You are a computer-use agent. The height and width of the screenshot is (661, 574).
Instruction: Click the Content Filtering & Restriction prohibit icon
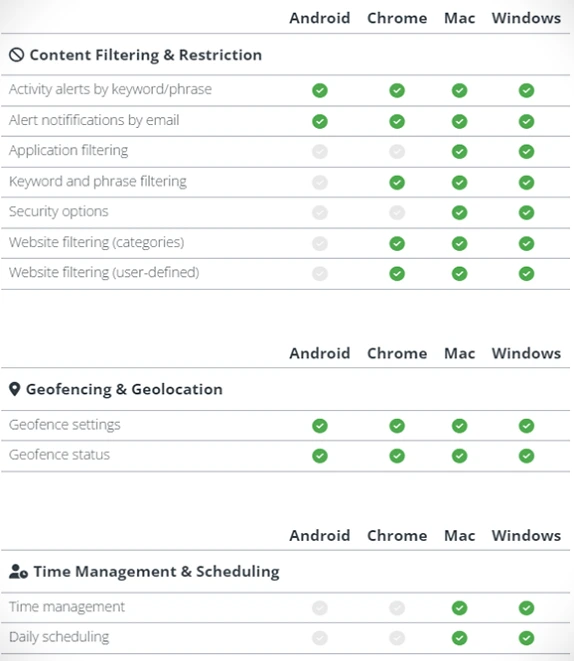[x=16, y=55]
